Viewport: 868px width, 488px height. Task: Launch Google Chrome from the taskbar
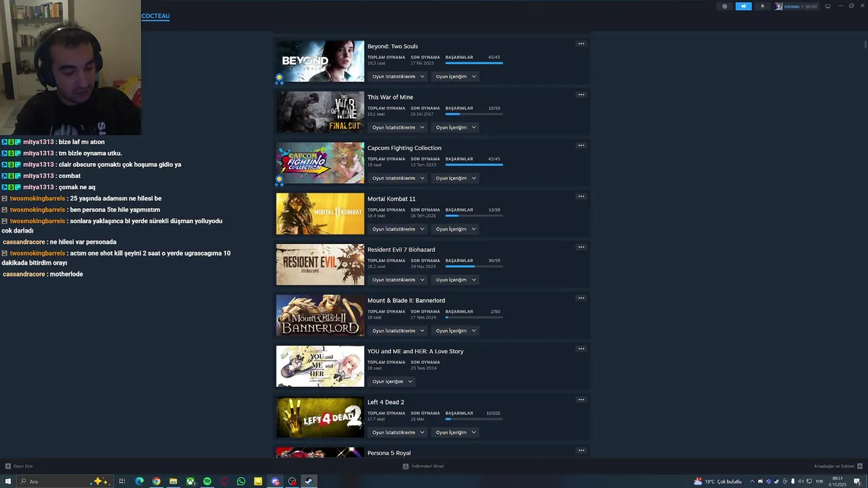pyautogui.click(x=157, y=481)
